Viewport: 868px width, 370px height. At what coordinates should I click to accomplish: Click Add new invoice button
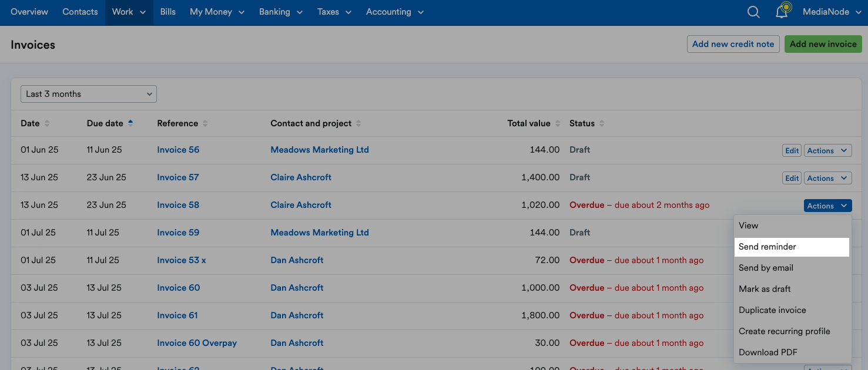tap(823, 44)
